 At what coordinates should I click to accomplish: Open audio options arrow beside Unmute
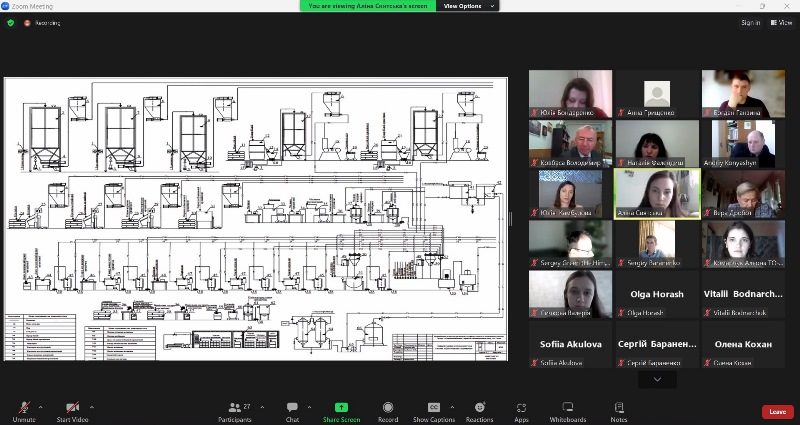40,407
